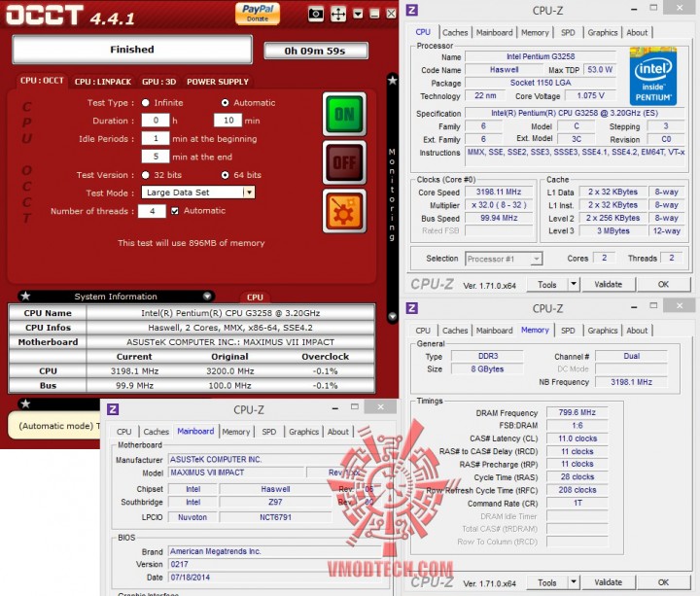Open Caches tab in top CPU-Z window

455,33
